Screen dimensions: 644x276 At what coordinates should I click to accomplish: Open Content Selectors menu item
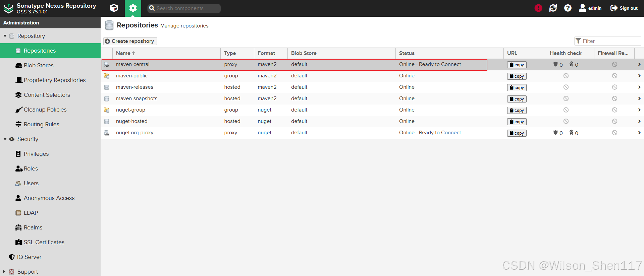[50, 95]
